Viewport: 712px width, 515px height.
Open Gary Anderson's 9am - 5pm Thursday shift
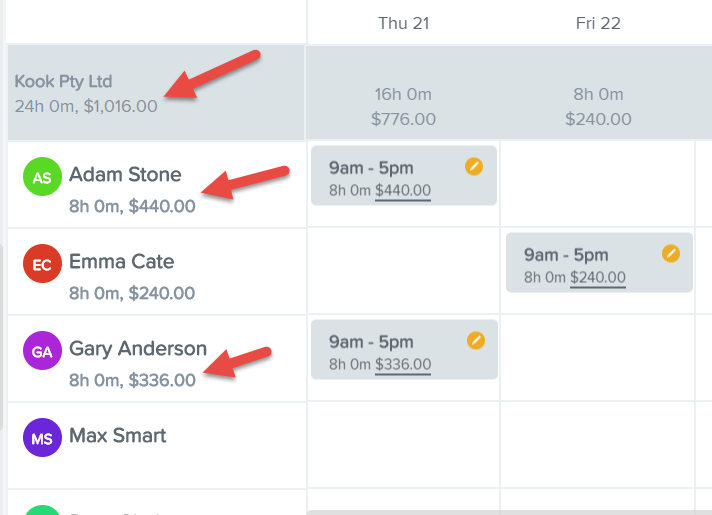coord(404,349)
